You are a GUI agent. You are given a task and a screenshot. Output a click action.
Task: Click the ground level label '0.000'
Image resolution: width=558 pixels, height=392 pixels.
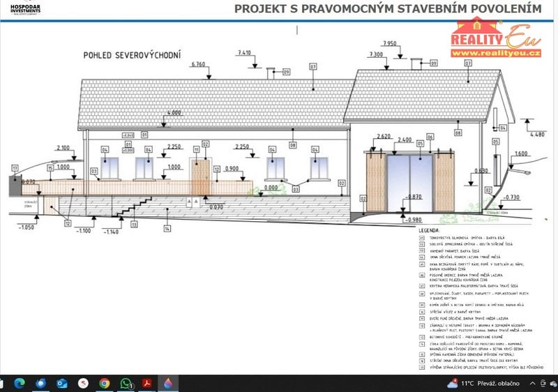(271, 188)
